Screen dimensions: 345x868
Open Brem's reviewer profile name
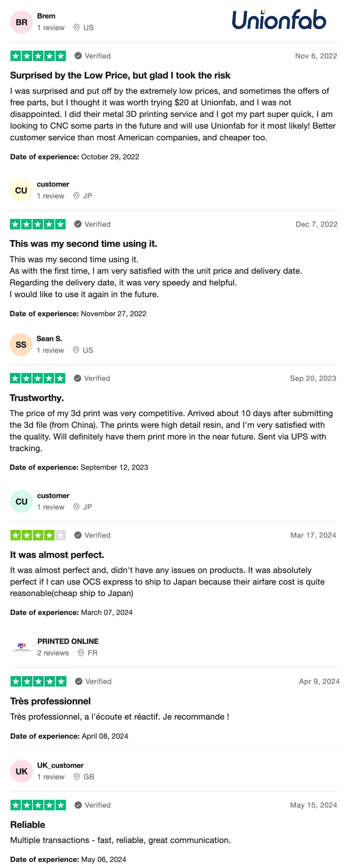(x=46, y=16)
